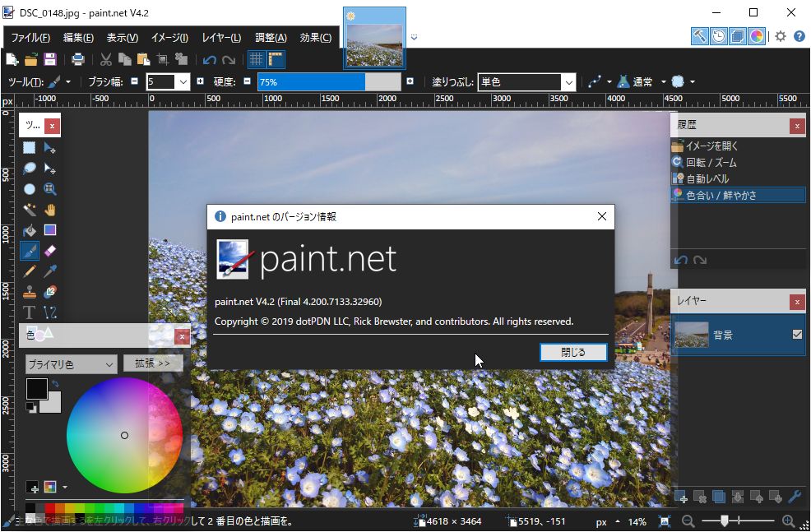
Task: Select the Color Picker tool
Action: [x=50, y=271]
